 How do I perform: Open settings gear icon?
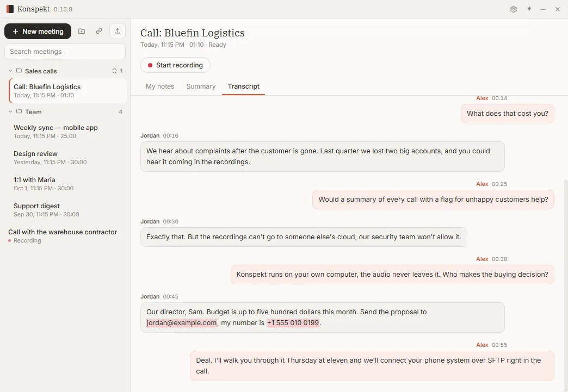pyautogui.click(x=513, y=9)
